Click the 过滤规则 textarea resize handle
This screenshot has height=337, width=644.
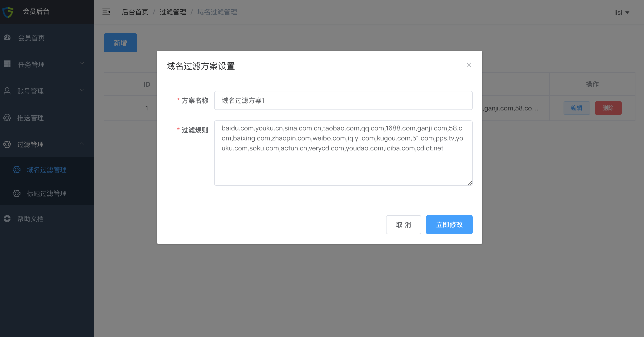click(x=470, y=183)
